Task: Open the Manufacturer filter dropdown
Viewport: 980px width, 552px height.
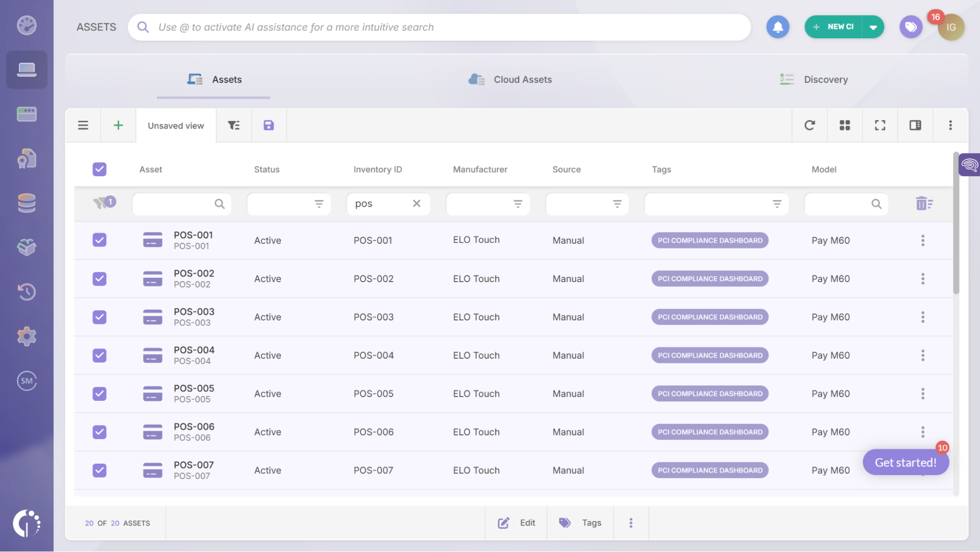Action: pyautogui.click(x=518, y=204)
